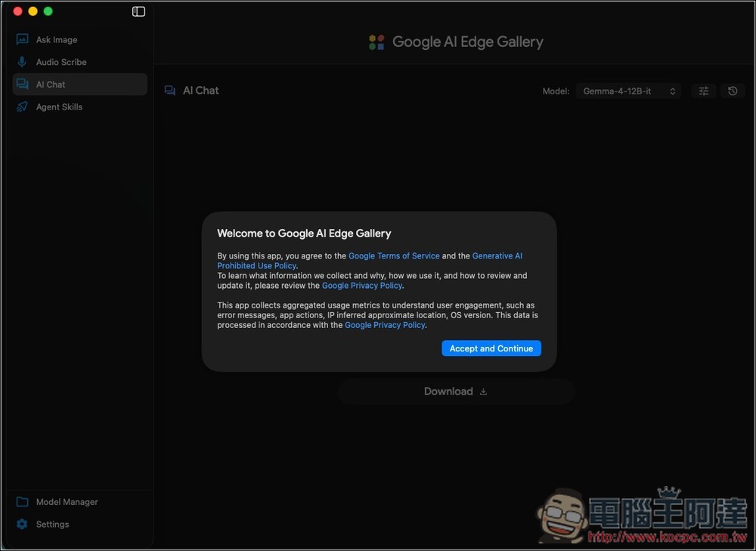Image resolution: width=756 pixels, height=551 pixels.
Task: Select Audio Scribe in the sidebar
Action: pos(80,62)
